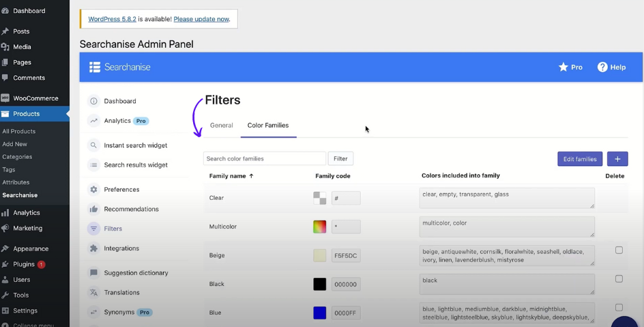Click the Tools wrench icon
Screen dimensions: 644x327
pos(5,295)
